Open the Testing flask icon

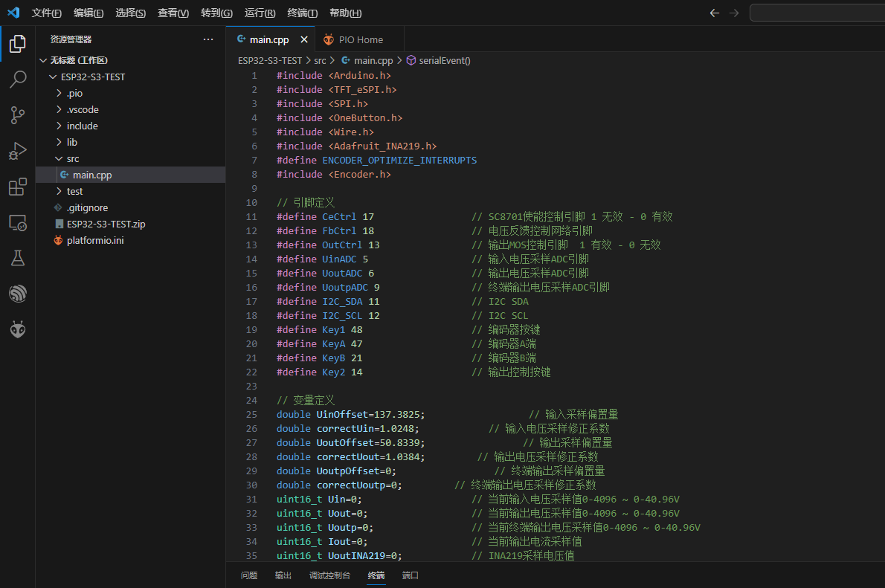pos(18,259)
